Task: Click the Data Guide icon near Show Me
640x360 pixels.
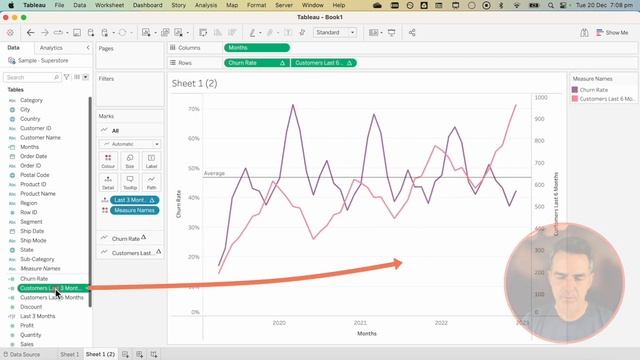Action: [584, 33]
